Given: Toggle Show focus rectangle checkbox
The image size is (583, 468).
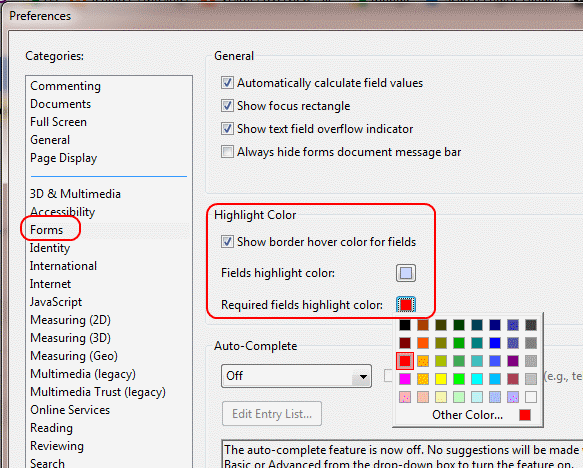Looking at the screenshot, I should [x=227, y=106].
